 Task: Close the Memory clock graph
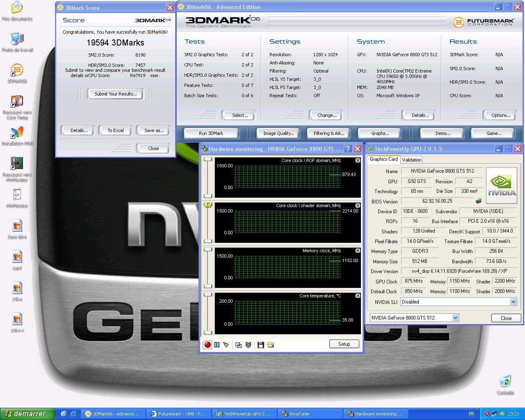coord(358,251)
